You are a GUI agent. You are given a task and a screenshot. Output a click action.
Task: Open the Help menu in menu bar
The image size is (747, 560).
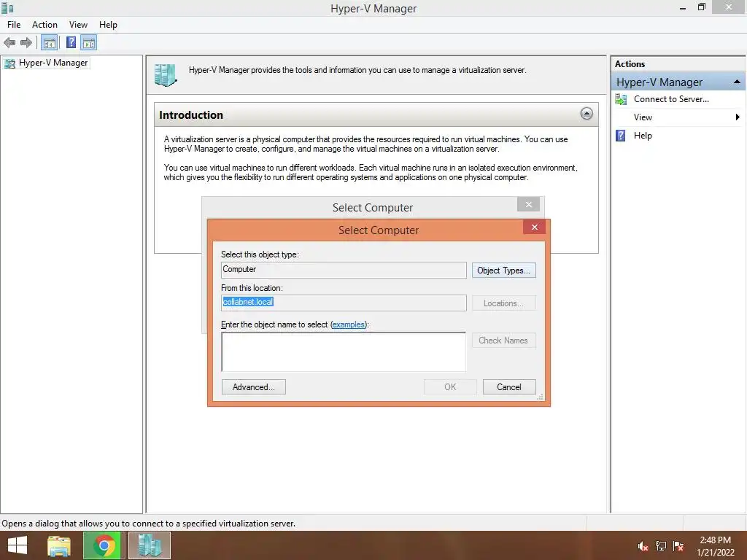[108, 25]
